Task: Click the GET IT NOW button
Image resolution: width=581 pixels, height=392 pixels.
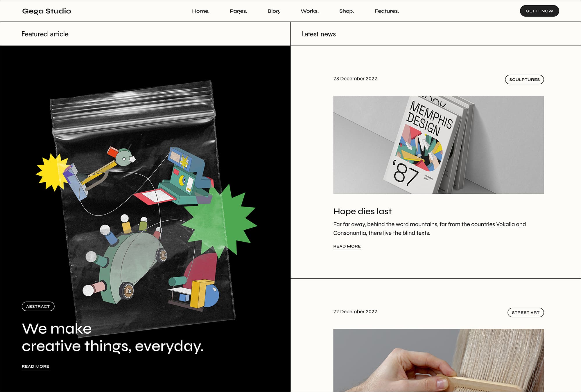Action: [539, 11]
